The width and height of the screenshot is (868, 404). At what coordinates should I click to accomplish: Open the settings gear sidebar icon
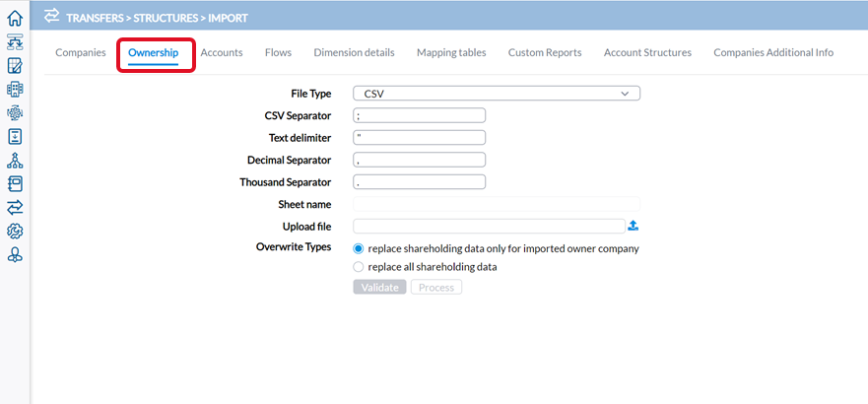(15, 231)
